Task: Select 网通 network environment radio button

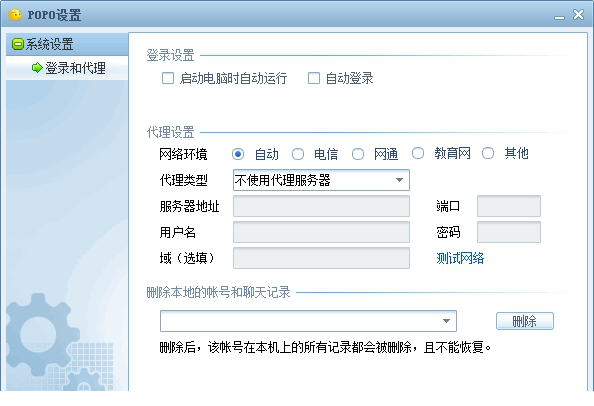Action: pos(358,154)
